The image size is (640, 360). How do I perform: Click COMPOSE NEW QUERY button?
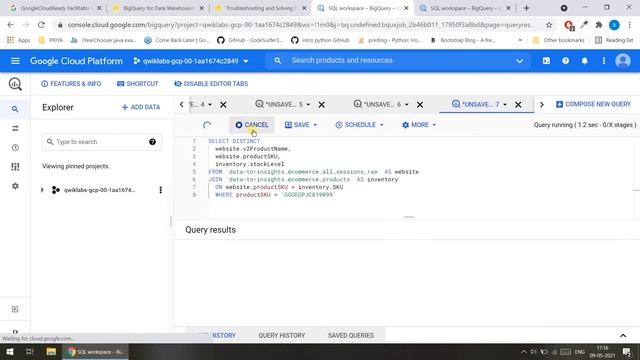coord(593,104)
